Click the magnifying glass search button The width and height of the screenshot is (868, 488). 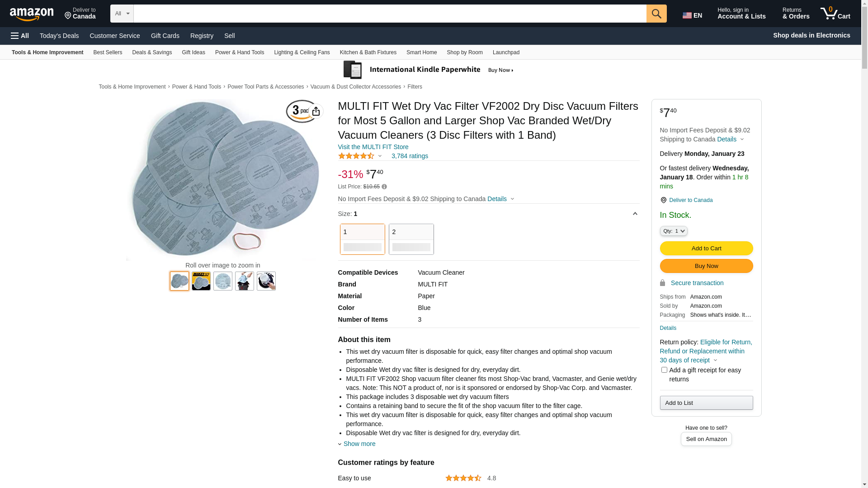656,14
